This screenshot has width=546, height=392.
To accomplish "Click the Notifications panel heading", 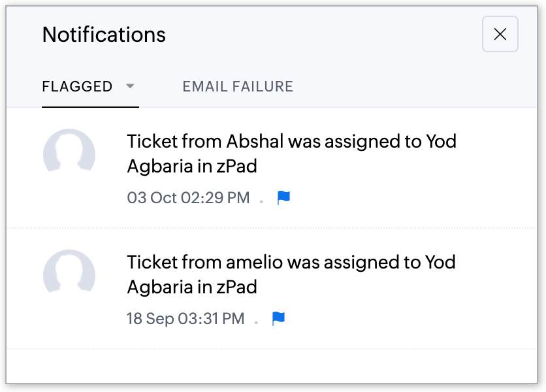I will 104,35.
